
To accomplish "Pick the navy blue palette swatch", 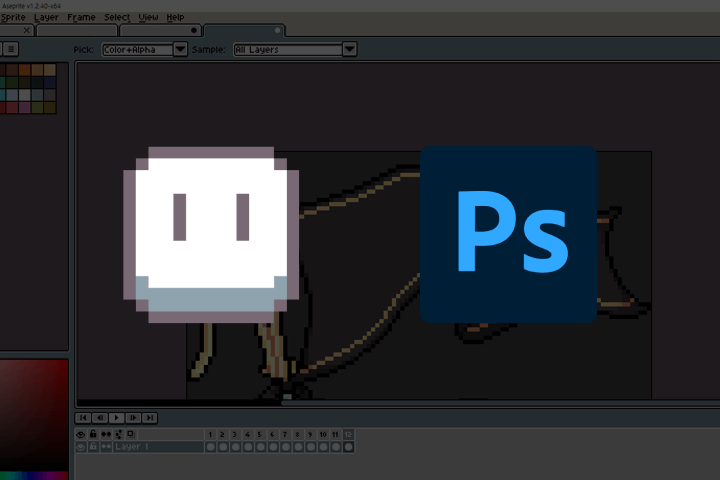I will pyautogui.click(x=50, y=82).
